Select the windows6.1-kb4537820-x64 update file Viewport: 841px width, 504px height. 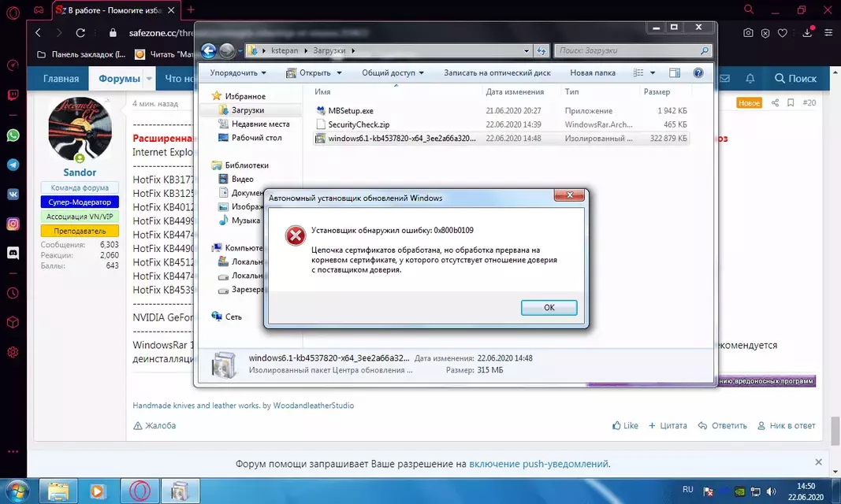click(x=401, y=139)
